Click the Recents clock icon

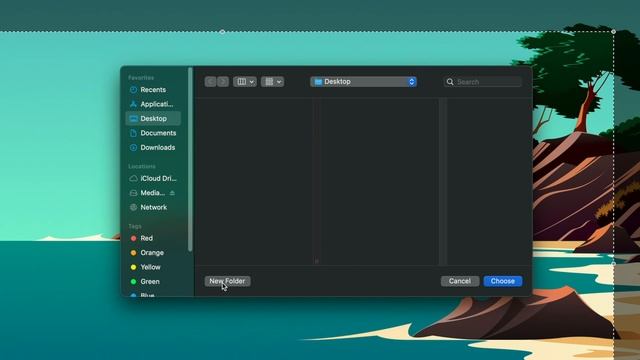coord(133,90)
